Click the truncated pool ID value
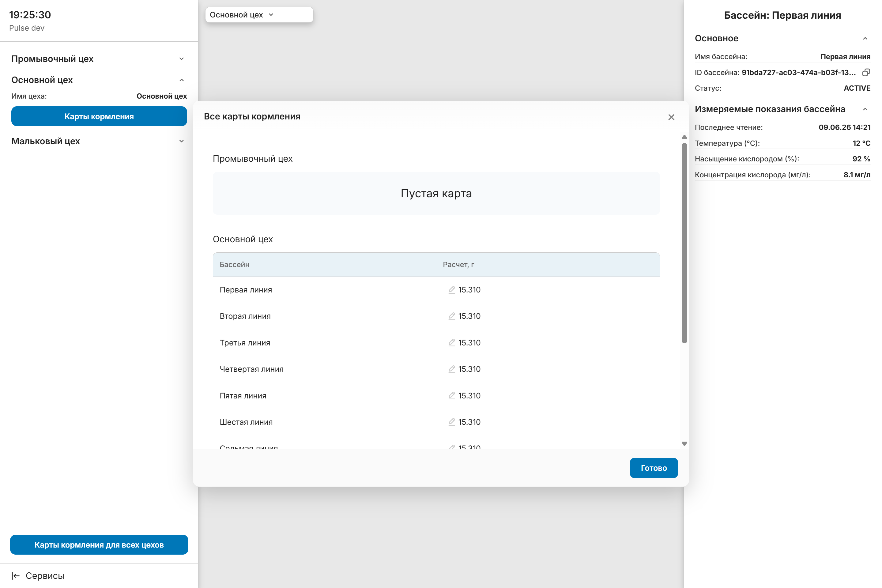Viewport: 882px width, 588px height. pyautogui.click(x=799, y=72)
